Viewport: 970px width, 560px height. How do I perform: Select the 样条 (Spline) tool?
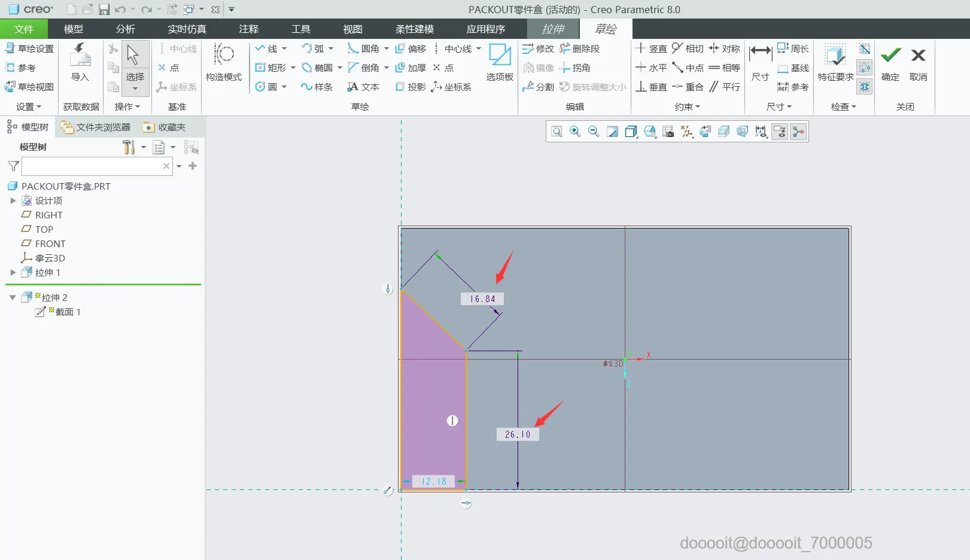317,87
